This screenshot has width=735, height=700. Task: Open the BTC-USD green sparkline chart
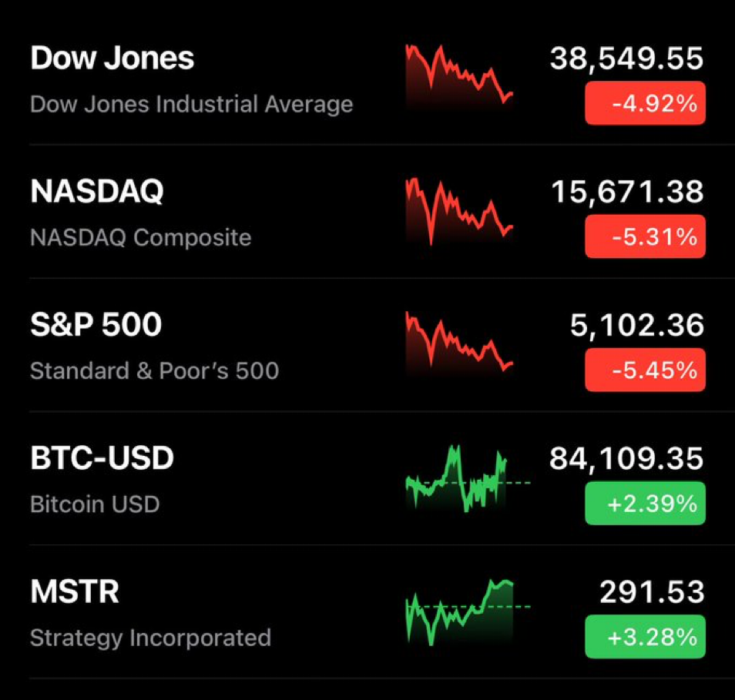(x=468, y=478)
